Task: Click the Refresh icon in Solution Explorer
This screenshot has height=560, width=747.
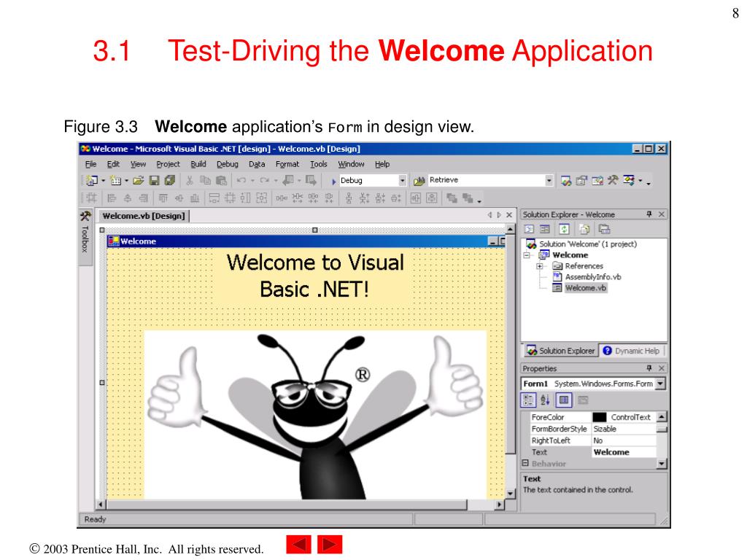Action: click(x=565, y=229)
